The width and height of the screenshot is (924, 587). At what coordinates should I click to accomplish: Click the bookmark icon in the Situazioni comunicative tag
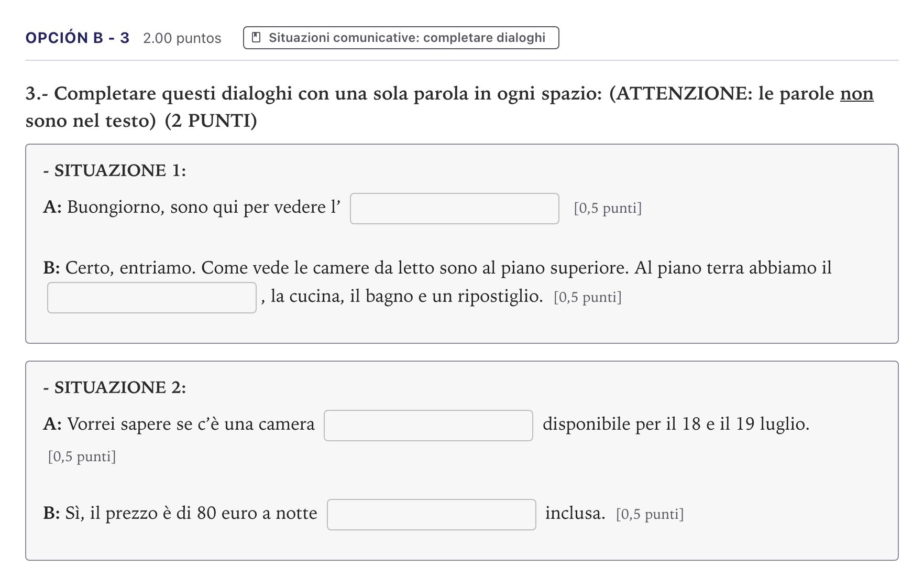[x=256, y=38]
